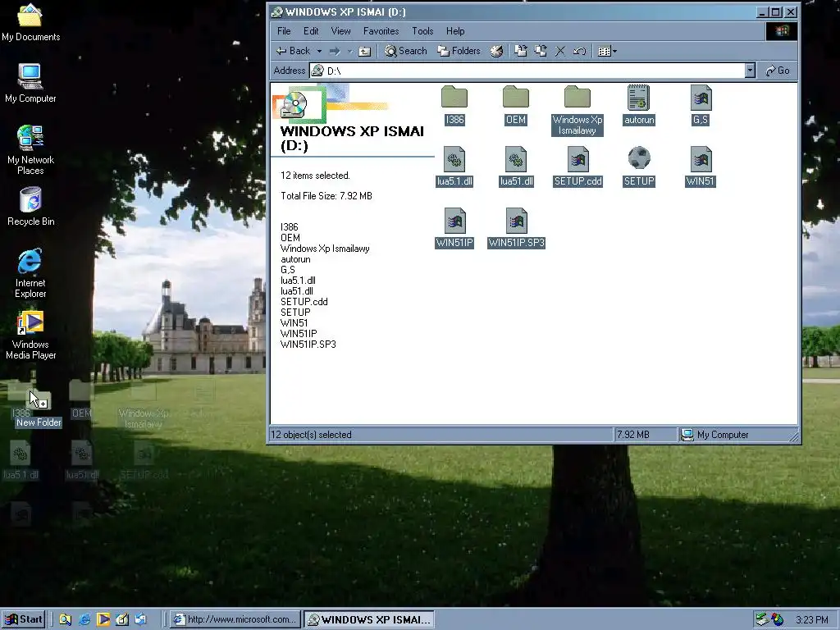Select the I386 folder in Explorer window
This screenshot has height=630, width=840.
pos(454,106)
